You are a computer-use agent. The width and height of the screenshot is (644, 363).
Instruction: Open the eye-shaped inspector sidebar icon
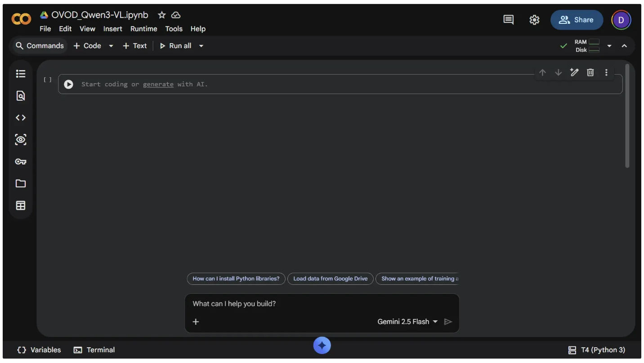[21, 139]
